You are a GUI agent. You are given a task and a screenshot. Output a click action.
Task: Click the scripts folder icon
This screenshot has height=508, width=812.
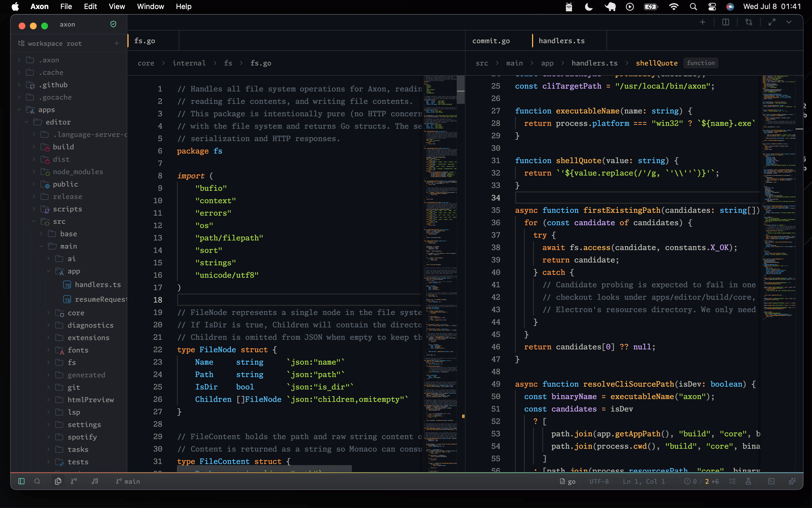coord(45,209)
